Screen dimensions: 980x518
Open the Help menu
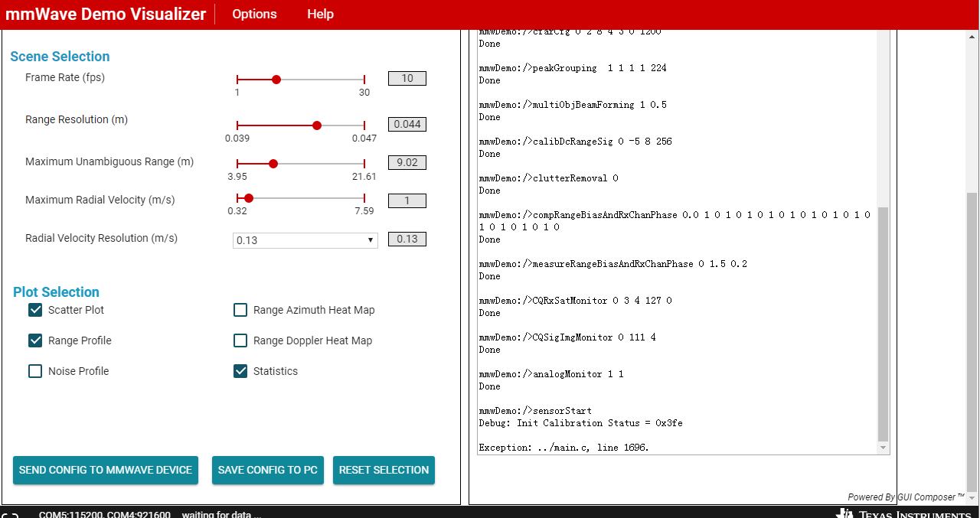pos(320,14)
